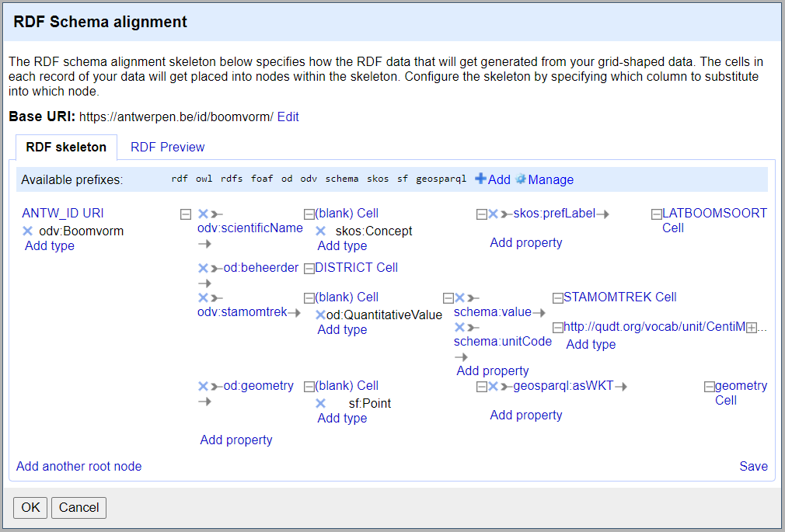Click Add another root node
Viewport: 785px width, 532px height.
click(78, 466)
